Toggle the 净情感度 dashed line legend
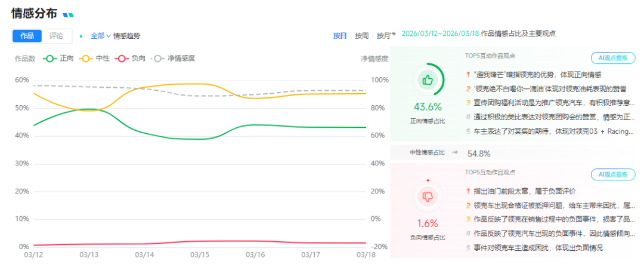The image size is (644, 264). pyautogui.click(x=174, y=59)
